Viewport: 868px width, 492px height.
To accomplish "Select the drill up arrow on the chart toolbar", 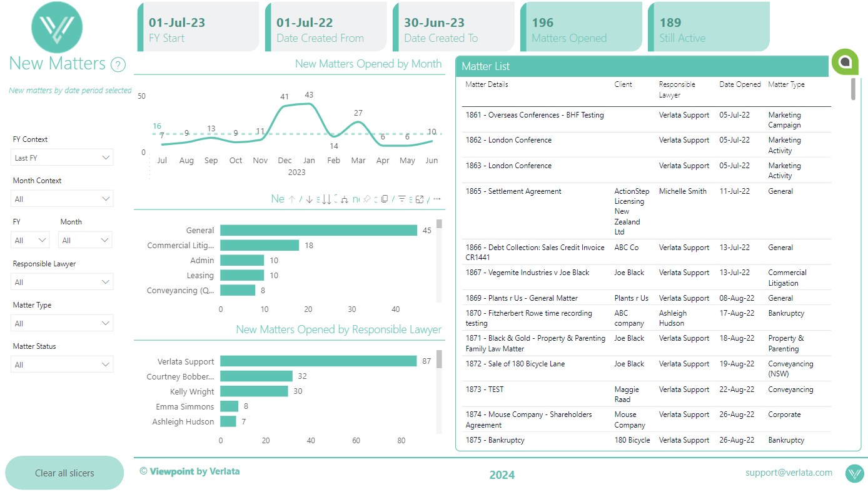I will coord(291,199).
